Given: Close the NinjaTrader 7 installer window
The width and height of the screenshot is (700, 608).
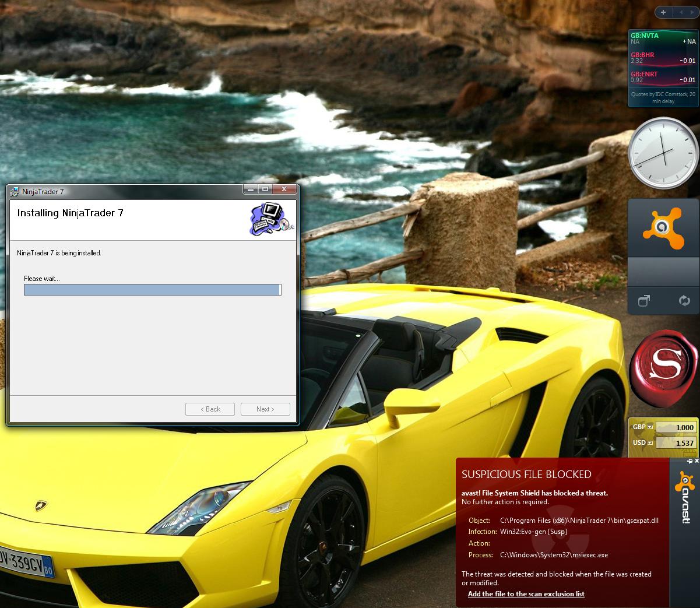Looking at the screenshot, I should [x=284, y=189].
